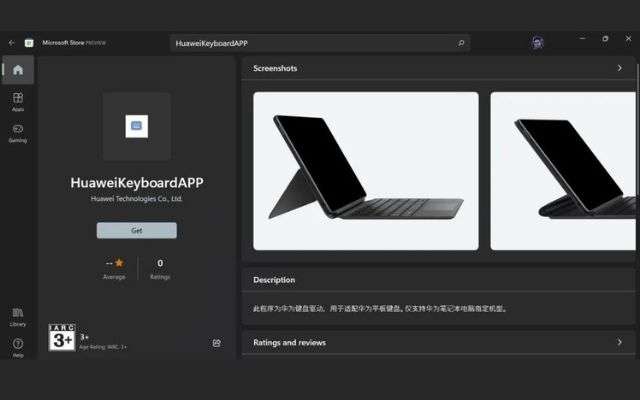
Task: Restore down the Store window
Action: click(605, 38)
